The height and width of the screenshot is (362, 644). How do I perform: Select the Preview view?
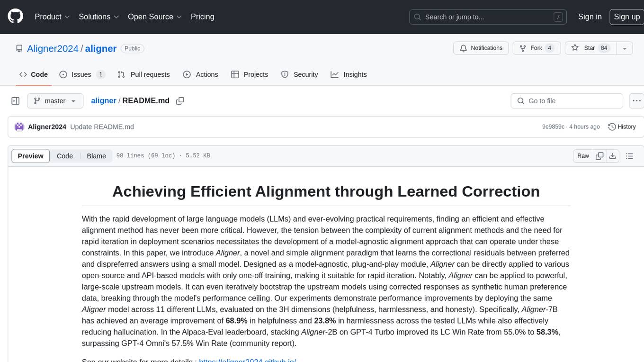coord(31,156)
